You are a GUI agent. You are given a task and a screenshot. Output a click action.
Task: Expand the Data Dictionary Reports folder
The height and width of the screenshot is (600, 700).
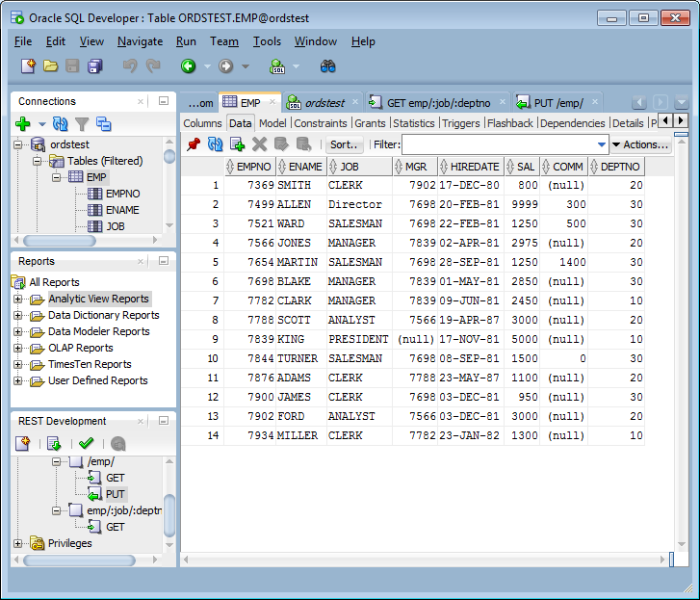[x=18, y=315]
